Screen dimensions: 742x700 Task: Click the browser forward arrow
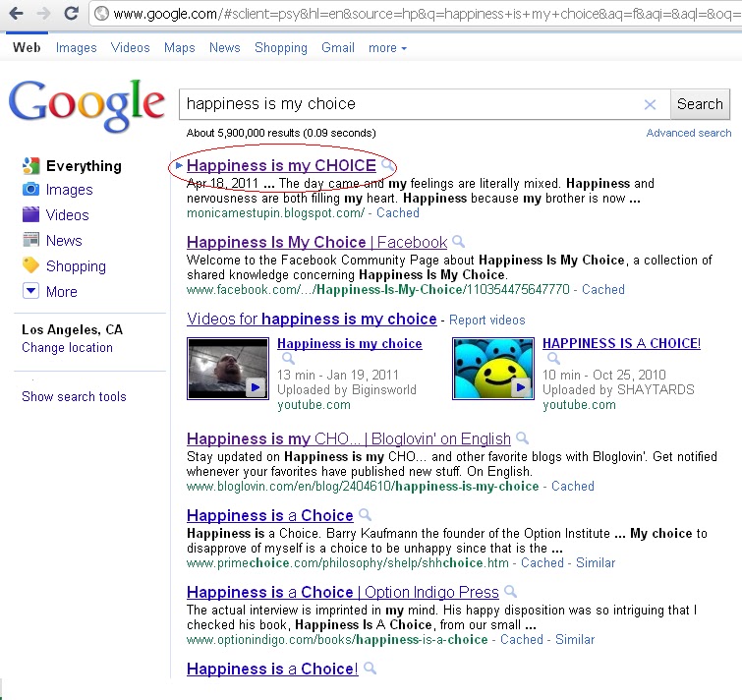click(43, 13)
